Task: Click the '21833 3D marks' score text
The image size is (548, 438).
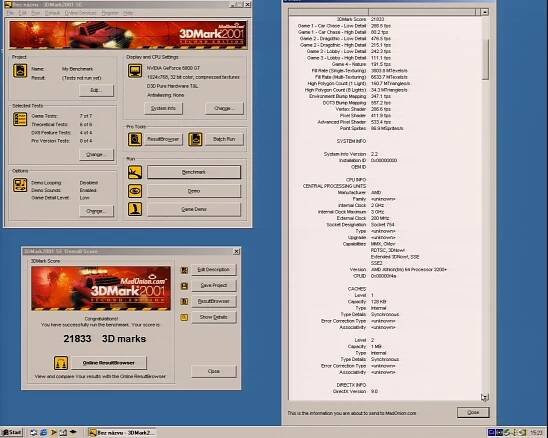Action: [x=105, y=339]
